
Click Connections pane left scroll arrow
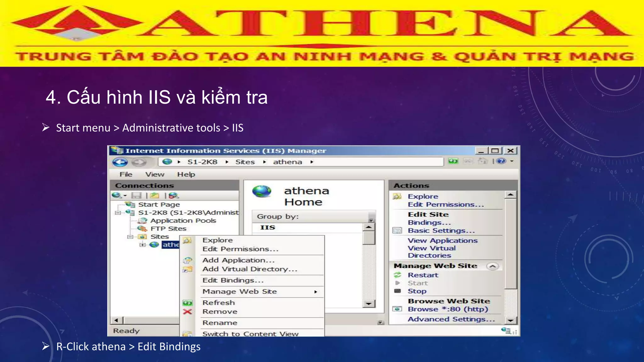(x=116, y=321)
